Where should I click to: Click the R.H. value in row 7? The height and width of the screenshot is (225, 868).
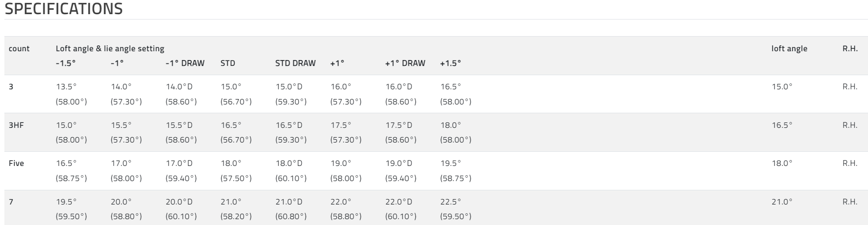tap(850, 202)
